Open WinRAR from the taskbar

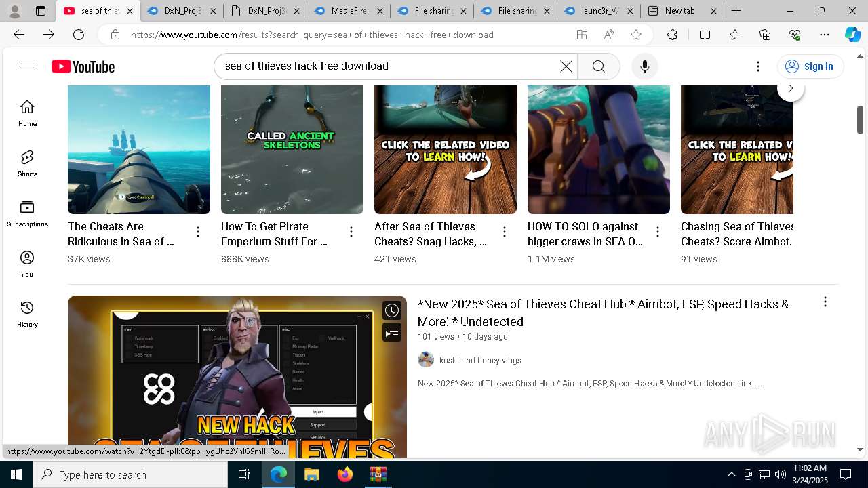pyautogui.click(x=378, y=474)
